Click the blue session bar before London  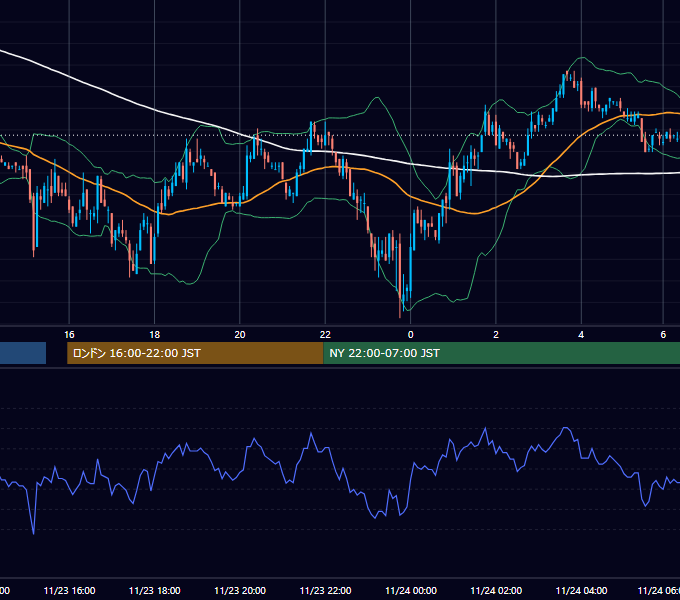23,353
